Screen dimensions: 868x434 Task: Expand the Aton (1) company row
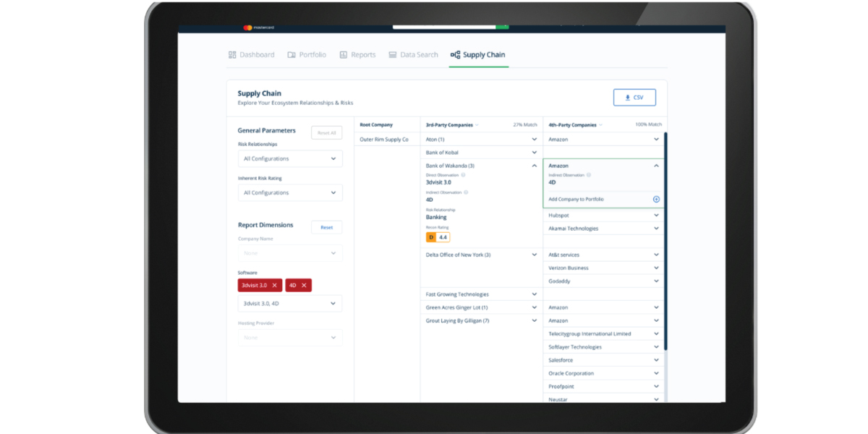tap(534, 139)
